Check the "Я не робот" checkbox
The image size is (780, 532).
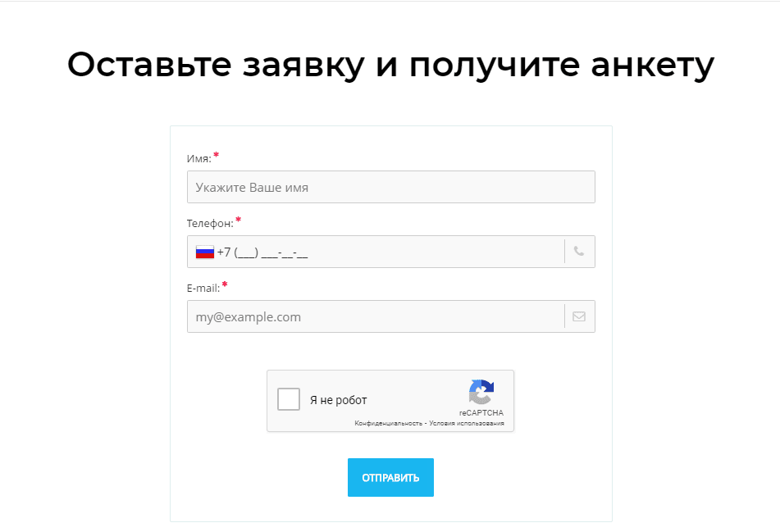(289, 399)
